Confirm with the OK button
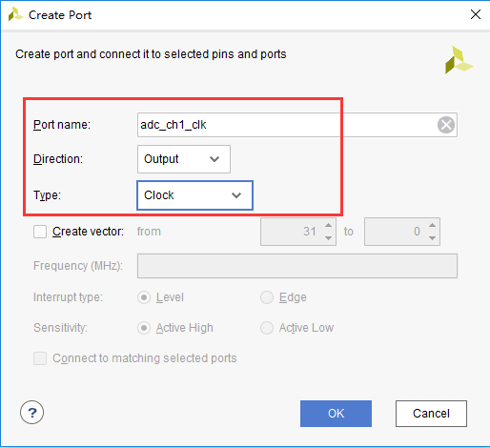Screen dimensions: 490x448 336,414
